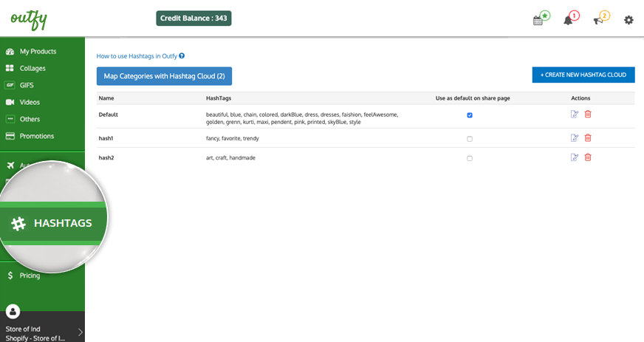Edit the hash2 hashtag cloud
This screenshot has height=342, width=644.
575,157
